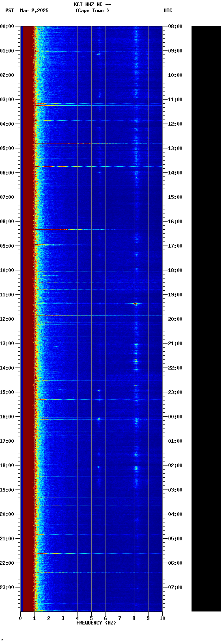This screenshot has width=224, height=644.
Task: Click the '19:00' UTC time label
Action: (x=175, y=295)
